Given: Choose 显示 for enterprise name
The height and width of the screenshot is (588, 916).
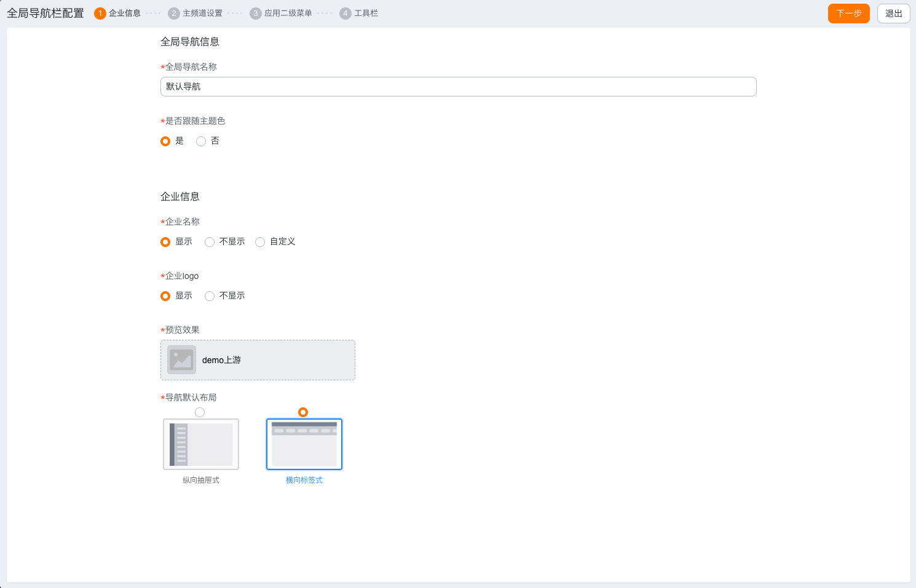Looking at the screenshot, I should (165, 242).
